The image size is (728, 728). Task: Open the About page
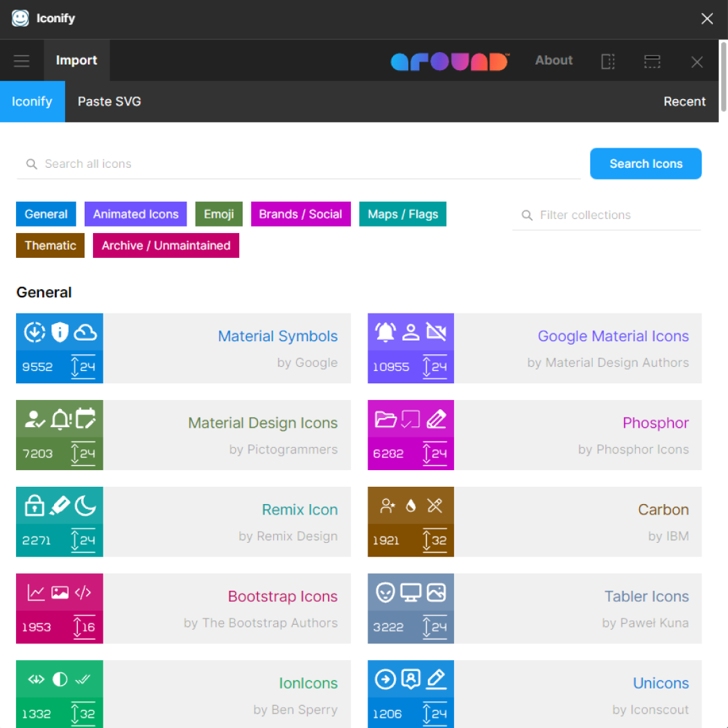point(553,60)
